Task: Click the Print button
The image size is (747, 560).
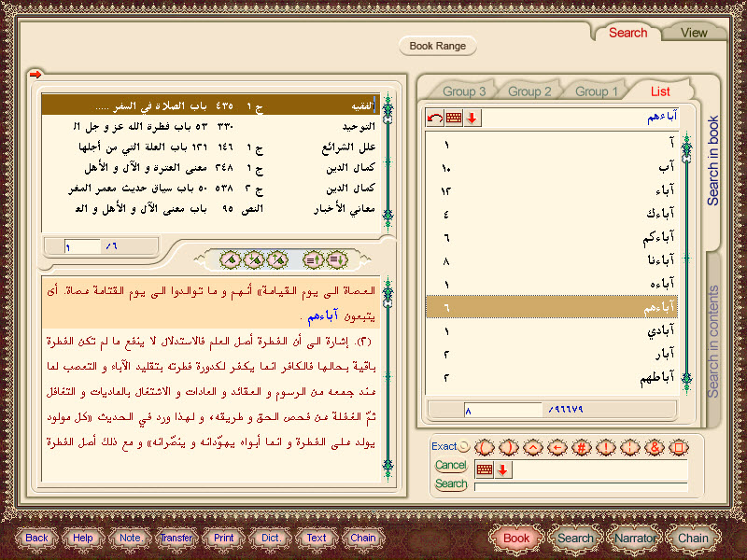Action: [223, 538]
